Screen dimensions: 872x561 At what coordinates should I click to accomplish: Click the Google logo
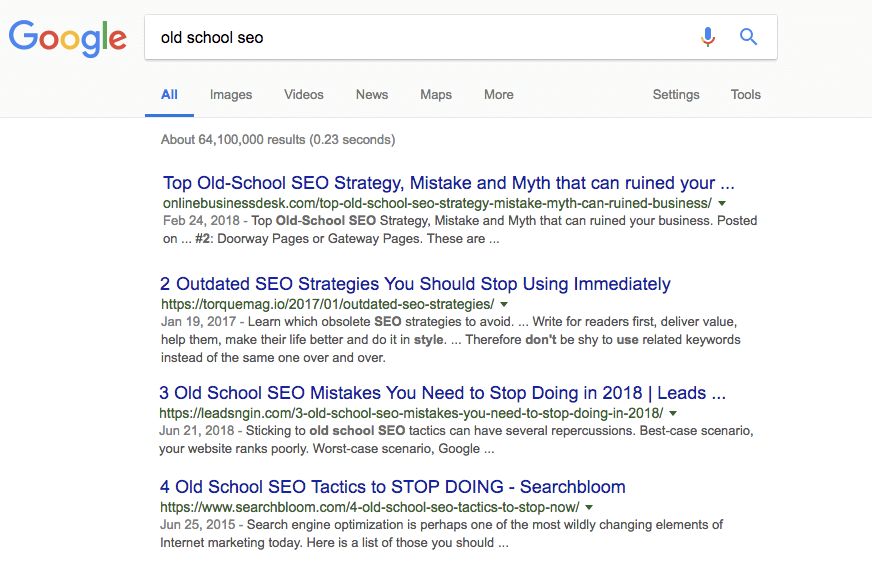[x=68, y=38]
